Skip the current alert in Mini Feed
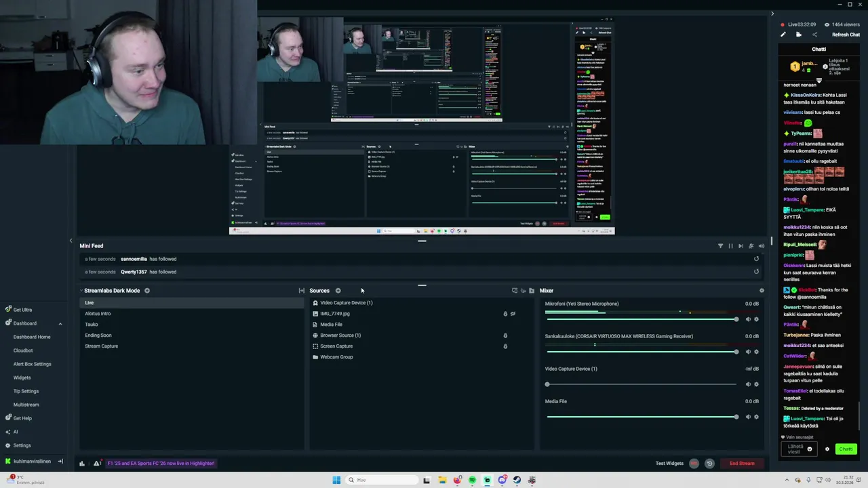Screen dimensions: 868x488 [x=741, y=246]
